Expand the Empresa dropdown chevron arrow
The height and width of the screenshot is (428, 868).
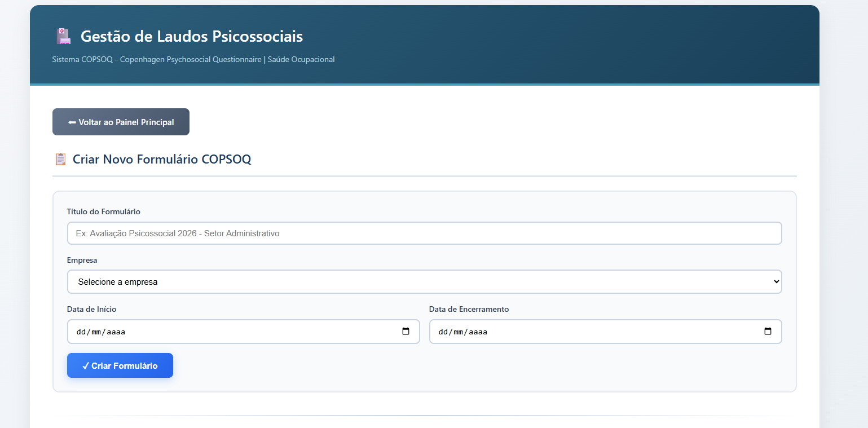776,281
